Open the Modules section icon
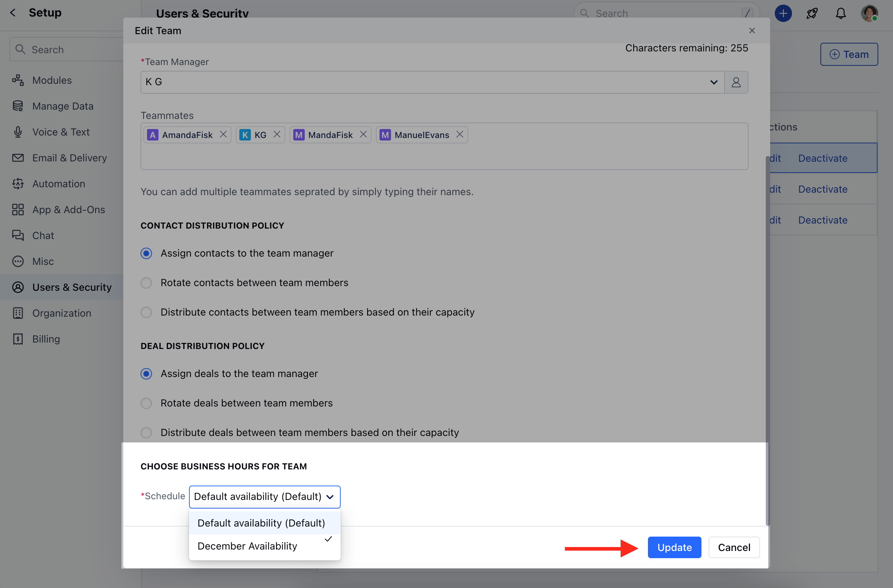Viewport: 893px width, 588px height. pyautogui.click(x=18, y=80)
